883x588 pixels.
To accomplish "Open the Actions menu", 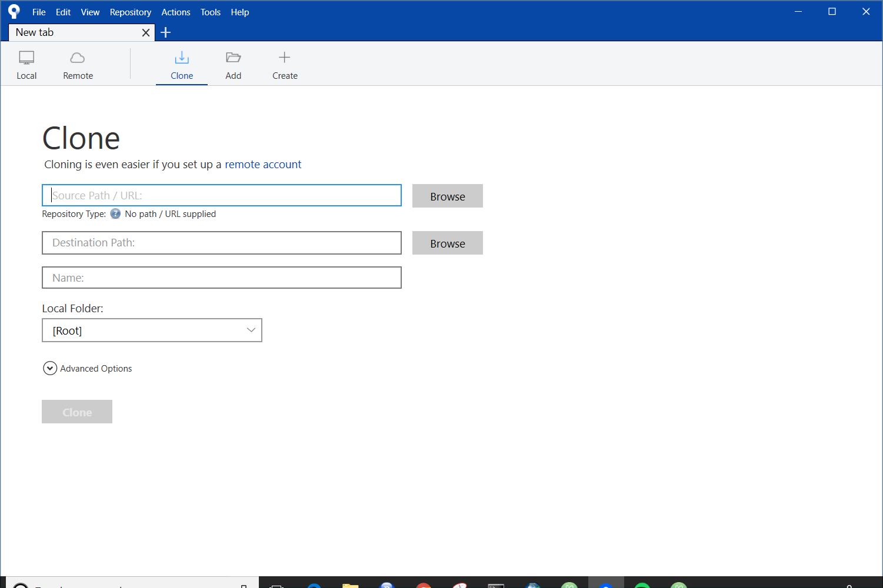I will 176,12.
